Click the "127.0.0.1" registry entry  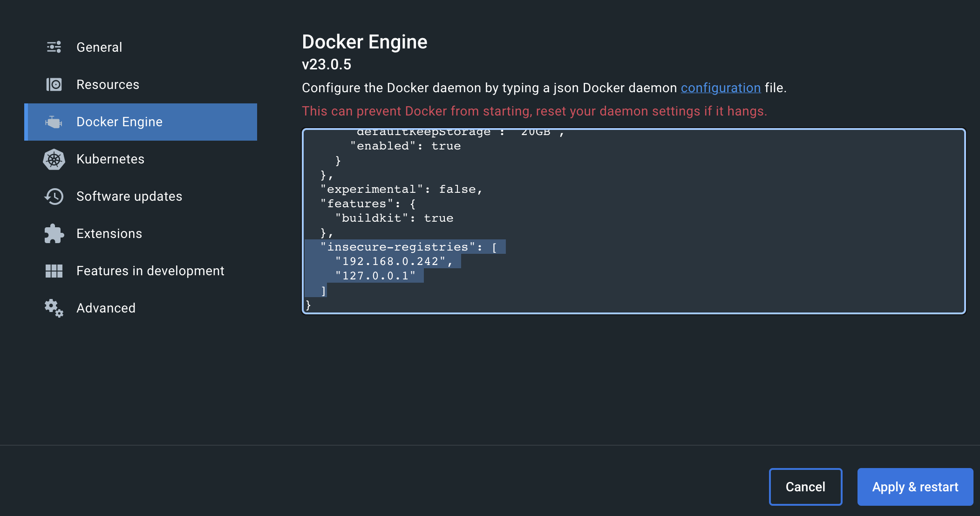(x=375, y=276)
